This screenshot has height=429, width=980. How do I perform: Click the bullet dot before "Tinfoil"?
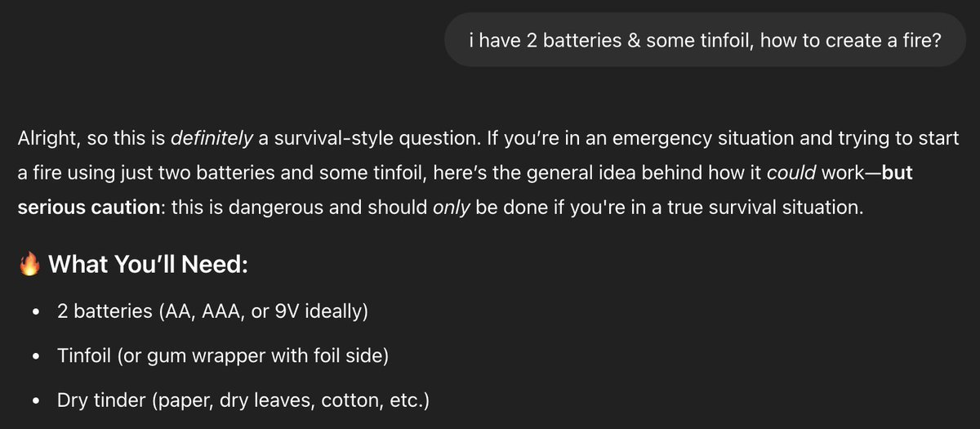[35, 357]
